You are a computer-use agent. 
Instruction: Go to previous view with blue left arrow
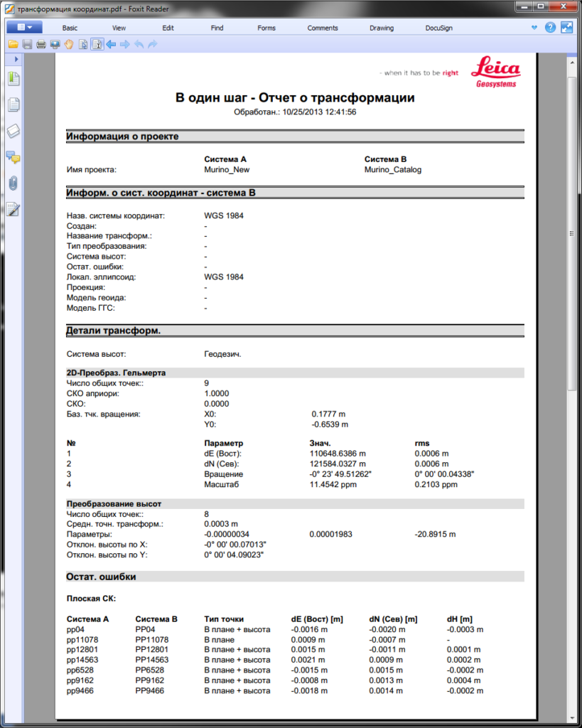point(111,44)
